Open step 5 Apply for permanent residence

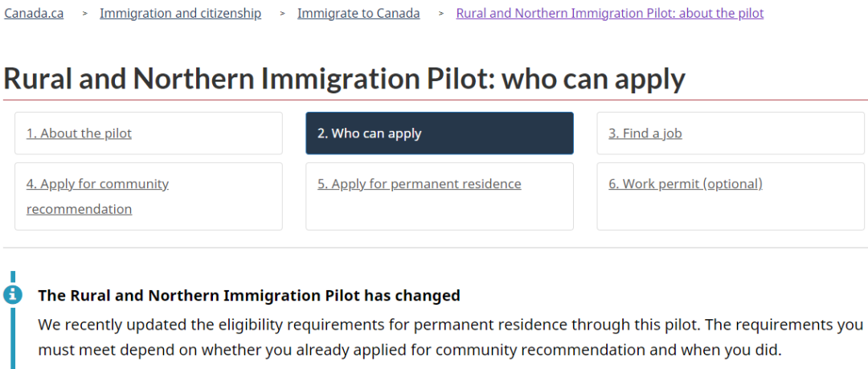coord(440,196)
